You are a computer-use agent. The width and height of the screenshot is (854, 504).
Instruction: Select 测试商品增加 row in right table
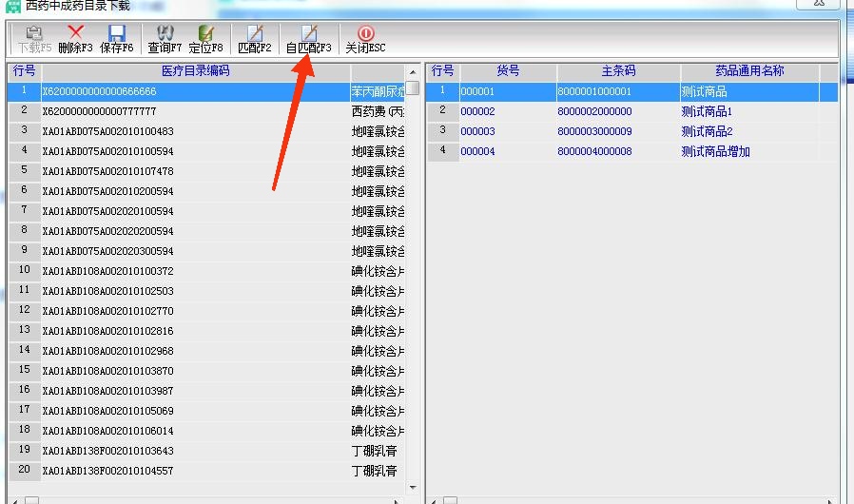715,151
